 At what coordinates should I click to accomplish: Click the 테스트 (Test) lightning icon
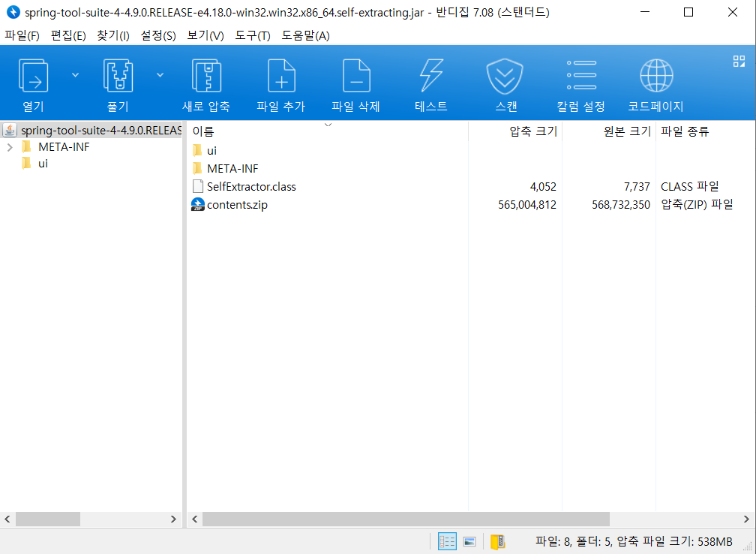(x=431, y=76)
